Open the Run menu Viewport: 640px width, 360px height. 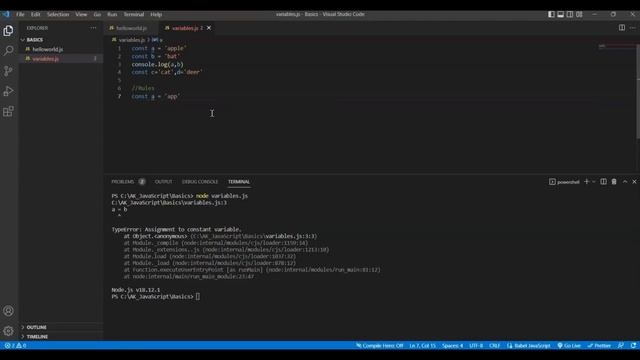[x=112, y=14]
